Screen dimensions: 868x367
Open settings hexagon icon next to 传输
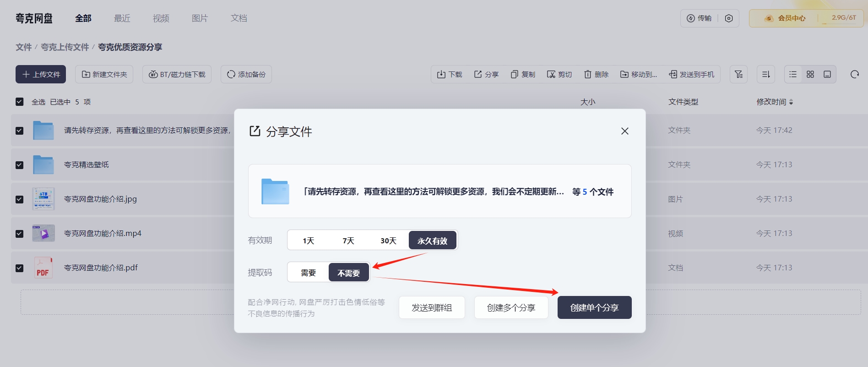729,18
